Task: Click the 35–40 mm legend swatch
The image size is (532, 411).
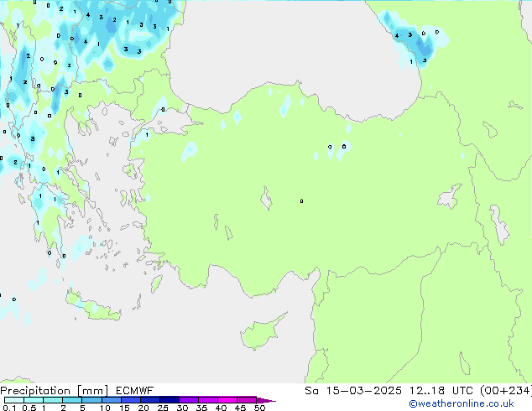Action: click(207, 400)
